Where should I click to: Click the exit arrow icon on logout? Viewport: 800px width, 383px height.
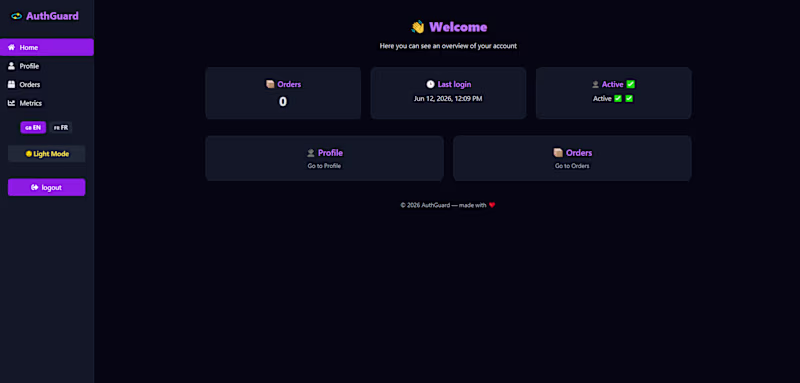click(35, 187)
